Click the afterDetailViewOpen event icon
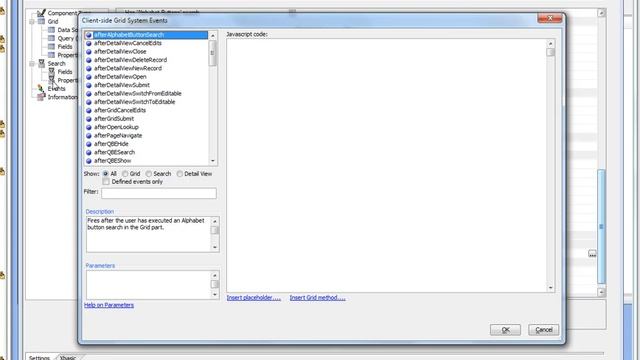 [89, 77]
